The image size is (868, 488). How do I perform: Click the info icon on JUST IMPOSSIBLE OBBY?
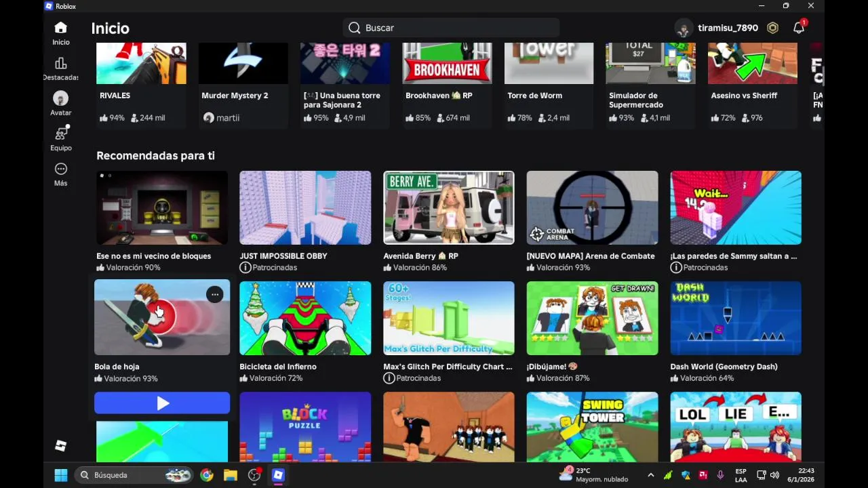pyautogui.click(x=245, y=268)
